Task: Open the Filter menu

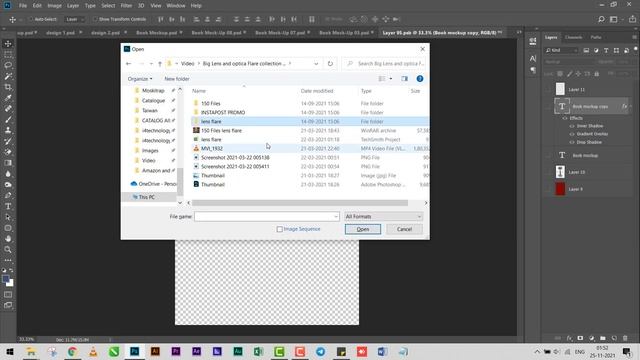Action: [x=126, y=6]
